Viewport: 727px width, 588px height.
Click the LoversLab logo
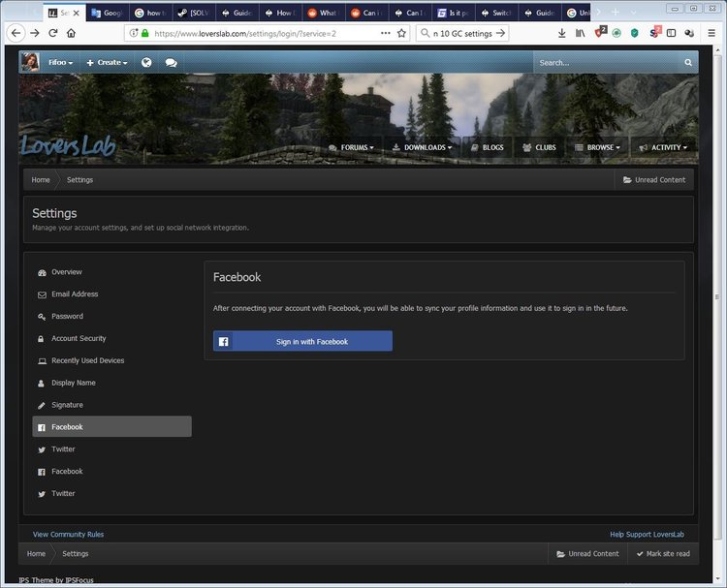pyautogui.click(x=68, y=145)
